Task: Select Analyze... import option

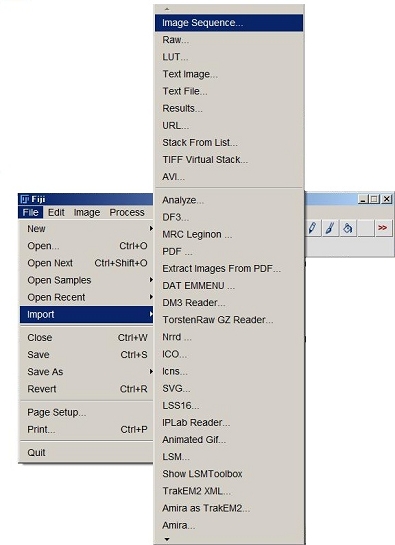Action: [x=229, y=200]
